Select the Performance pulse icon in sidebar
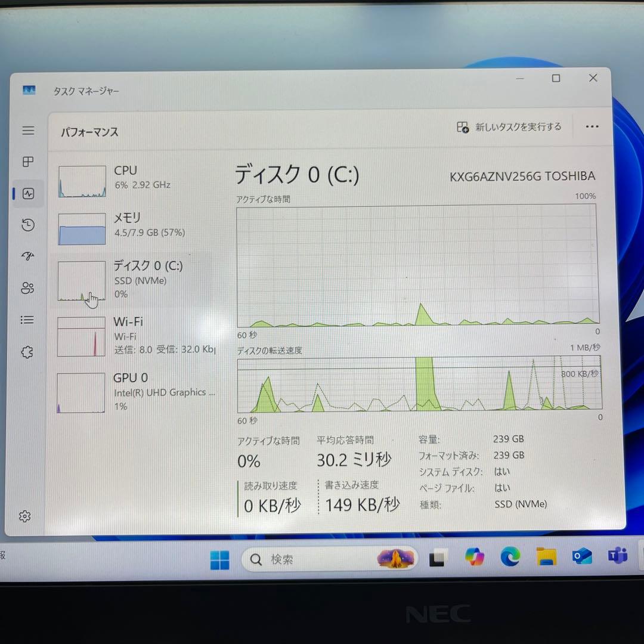The width and height of the screenshot is (644, 644). pos(27,193)
